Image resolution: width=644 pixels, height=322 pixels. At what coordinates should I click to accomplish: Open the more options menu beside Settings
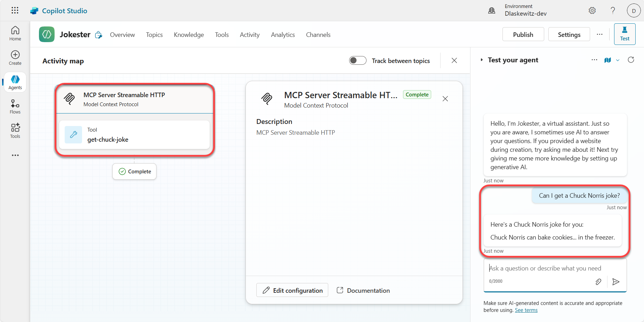(599, 34)
